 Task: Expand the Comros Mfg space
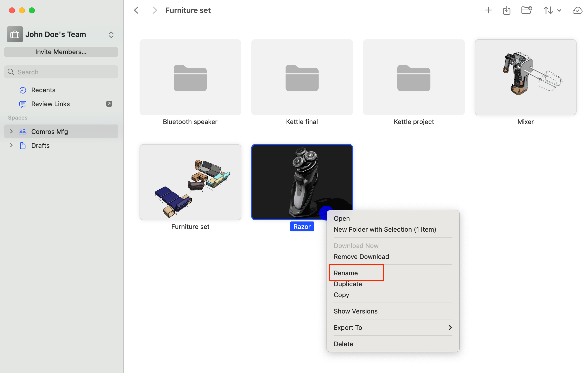coord(11,131)
